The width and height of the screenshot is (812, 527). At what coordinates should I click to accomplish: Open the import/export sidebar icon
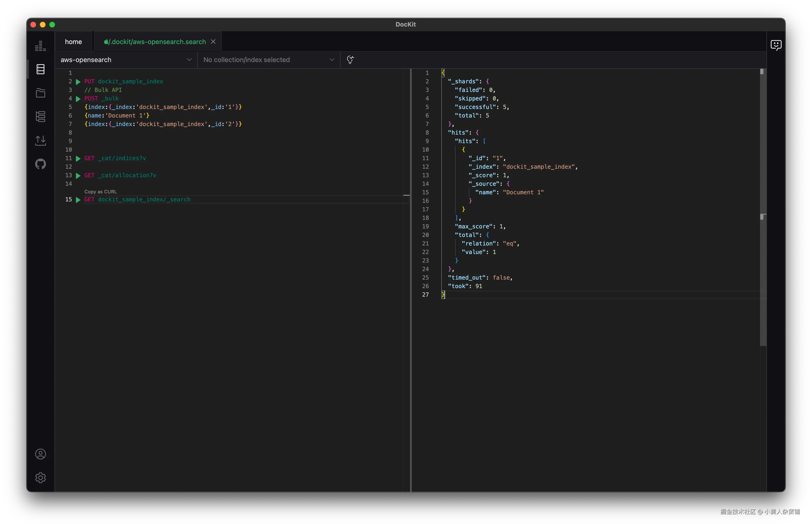40,140
